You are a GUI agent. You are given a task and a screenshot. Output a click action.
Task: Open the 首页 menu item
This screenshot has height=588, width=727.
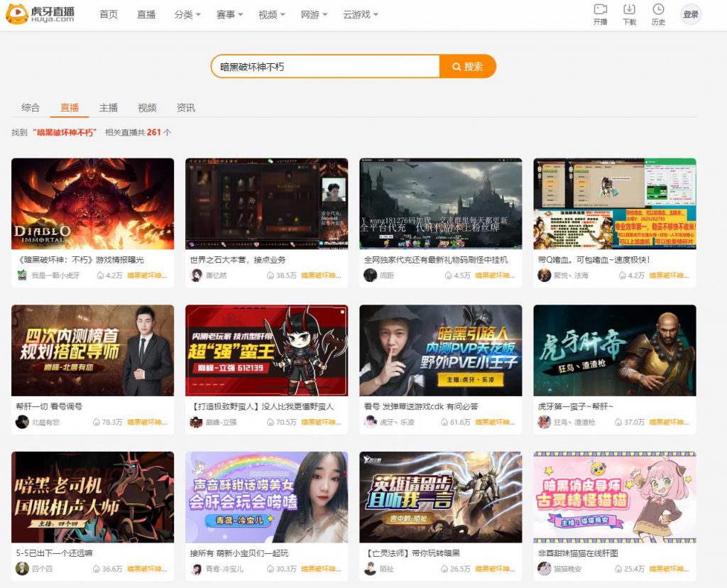[109, 15]
